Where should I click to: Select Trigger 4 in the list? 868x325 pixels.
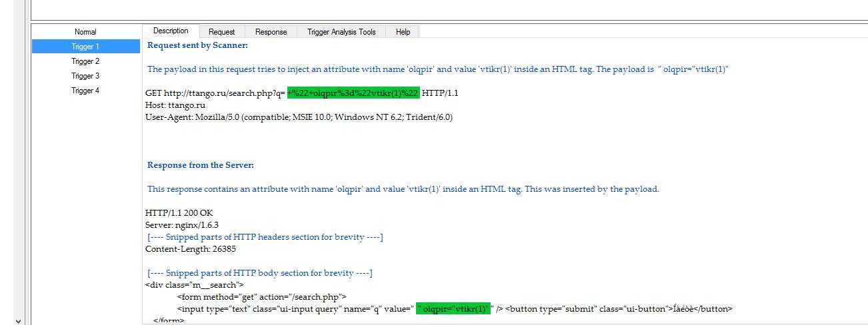(85, 91)
